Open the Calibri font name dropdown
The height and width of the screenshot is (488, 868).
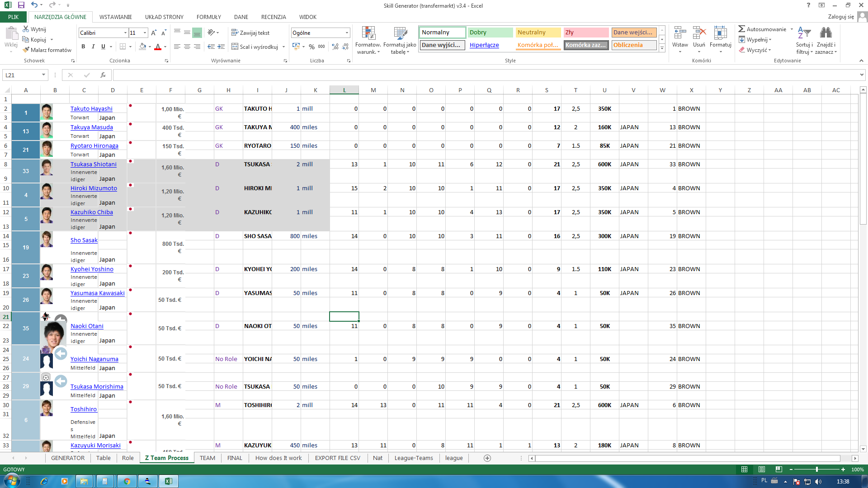tap(125, 33)
